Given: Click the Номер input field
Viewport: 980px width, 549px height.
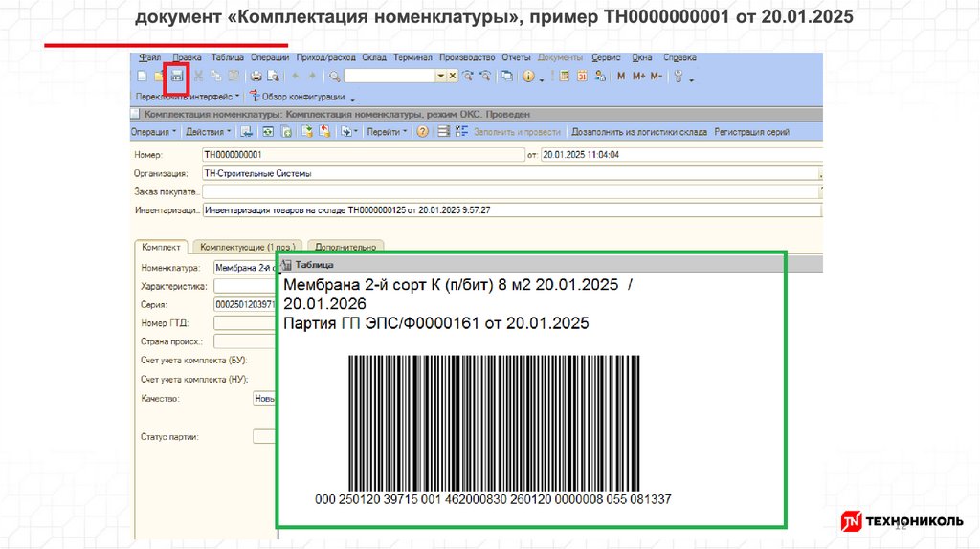Looking at the screenshot, I should (x=363, y=155).
